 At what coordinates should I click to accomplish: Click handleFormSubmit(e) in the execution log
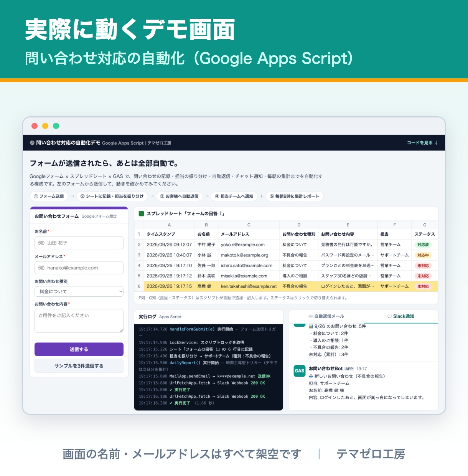click(x=192, y=329)
